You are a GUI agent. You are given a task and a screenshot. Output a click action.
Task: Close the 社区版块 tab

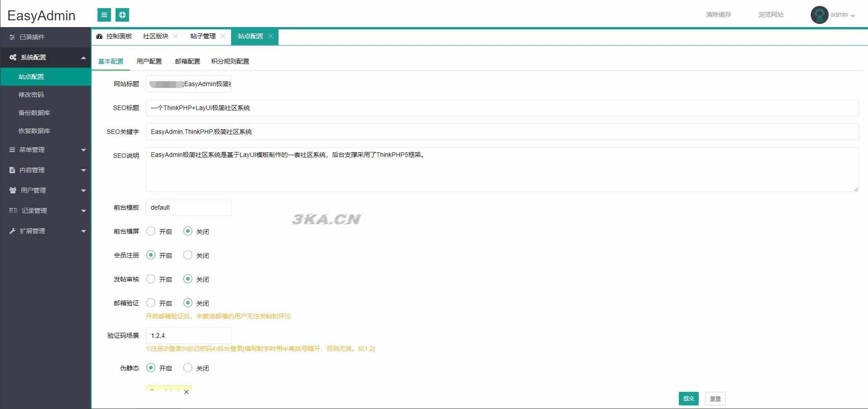pyautogui.click(x=176, y=36)
